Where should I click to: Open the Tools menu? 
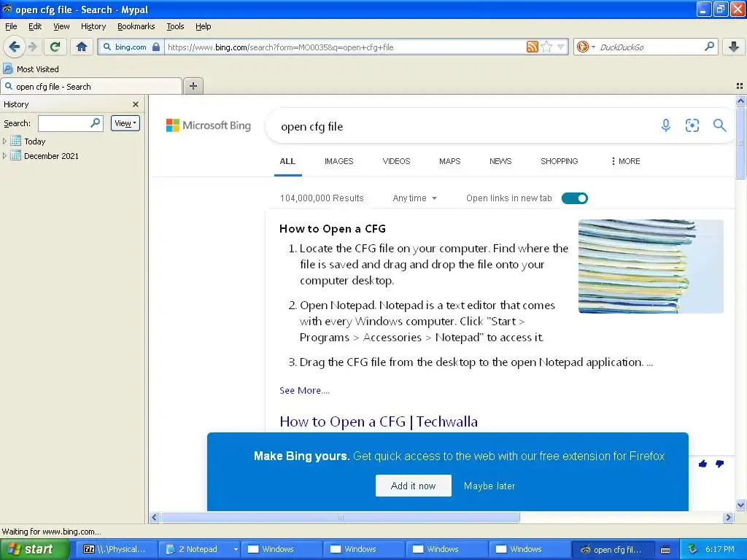pos(175,26)
